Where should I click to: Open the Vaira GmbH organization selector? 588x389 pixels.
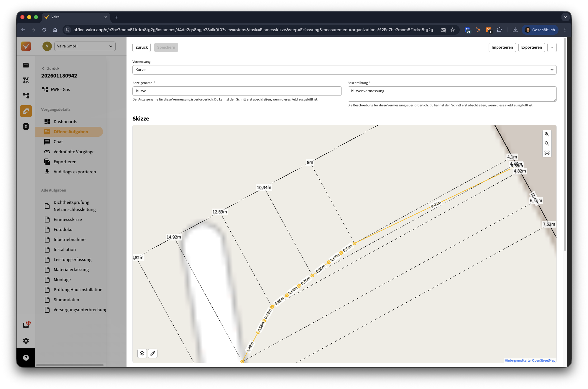pos(85,46)
